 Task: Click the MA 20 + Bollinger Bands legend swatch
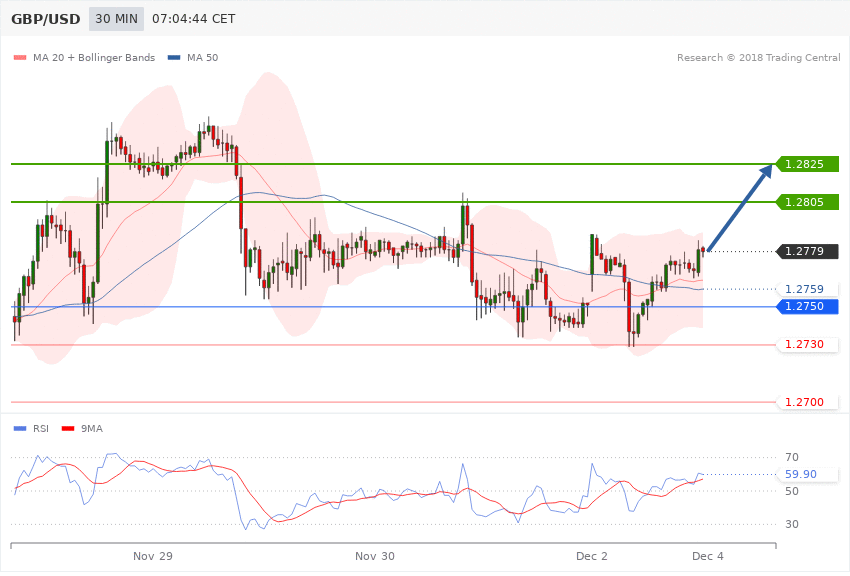click(20, 57)
